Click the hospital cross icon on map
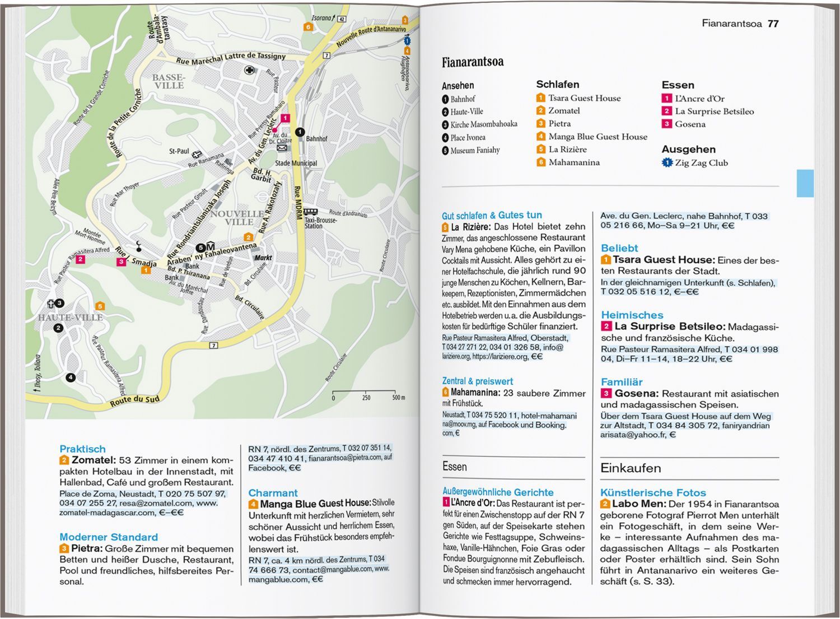This screenshot has height=619, width=840. (x=249, y=70)
